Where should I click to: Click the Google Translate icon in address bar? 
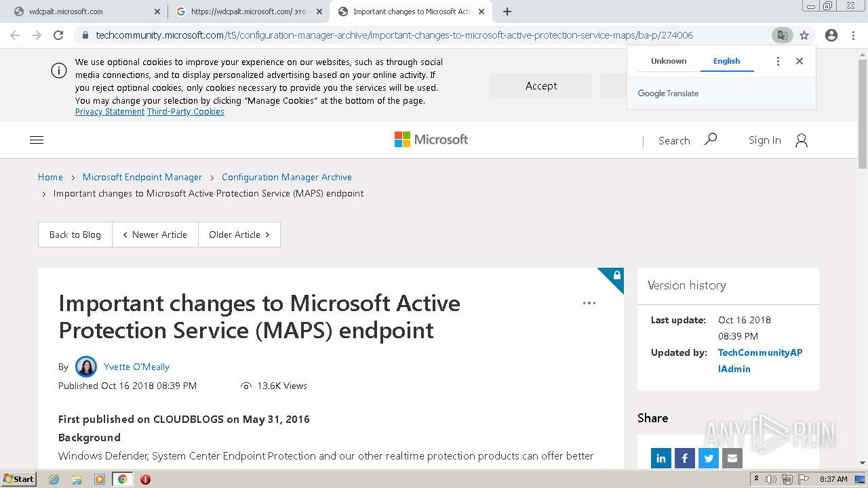click(x=782, y=35)
